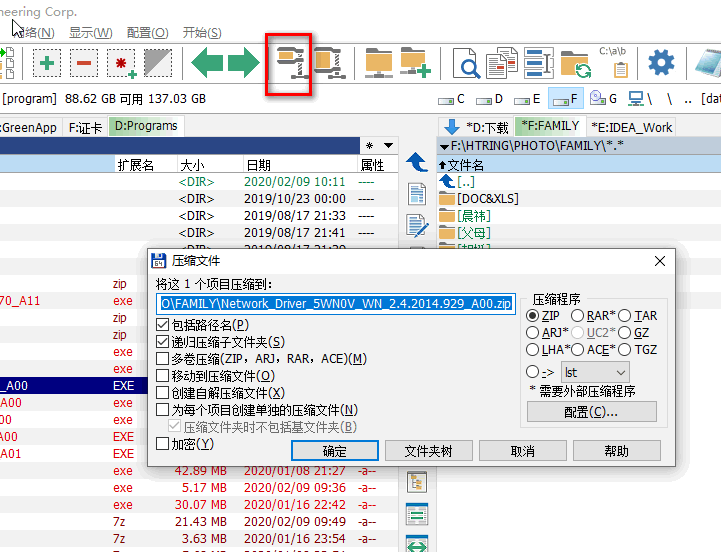Open the left panel history dropdown arrow
Viewport: 721px width, 552px height.
[x=389, y=146]
